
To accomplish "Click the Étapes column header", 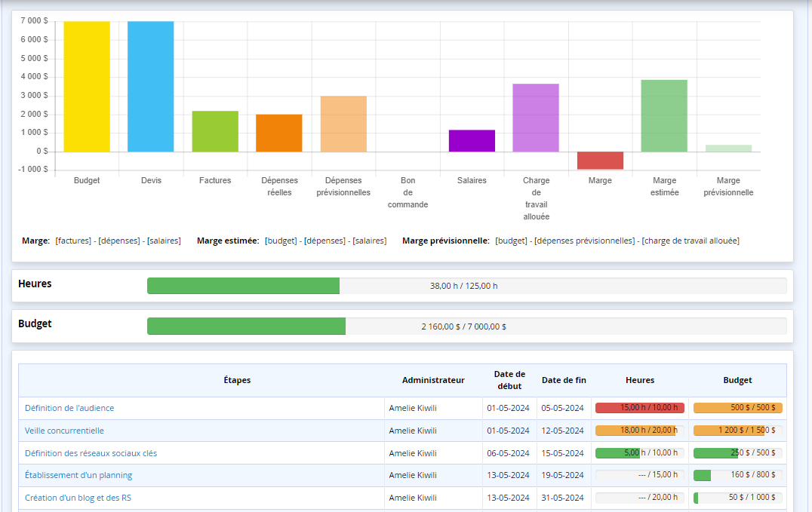I will [x=237, y=380].
